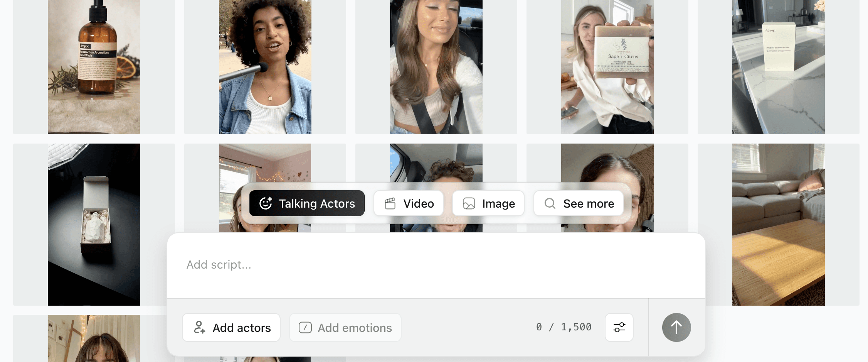
Task: Open the amber hand wash bottle thumbnail
Action: (x=94, y=67)
